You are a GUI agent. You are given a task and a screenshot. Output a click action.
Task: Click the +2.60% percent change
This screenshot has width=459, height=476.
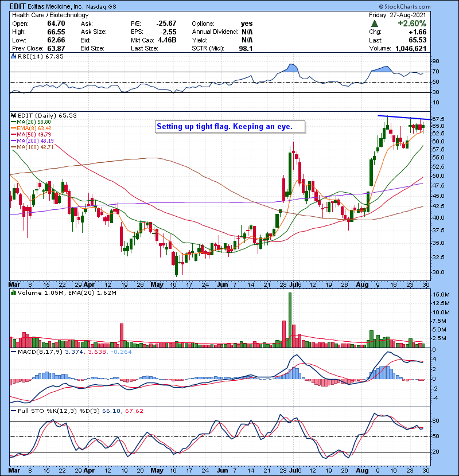[x=412, y=24]
